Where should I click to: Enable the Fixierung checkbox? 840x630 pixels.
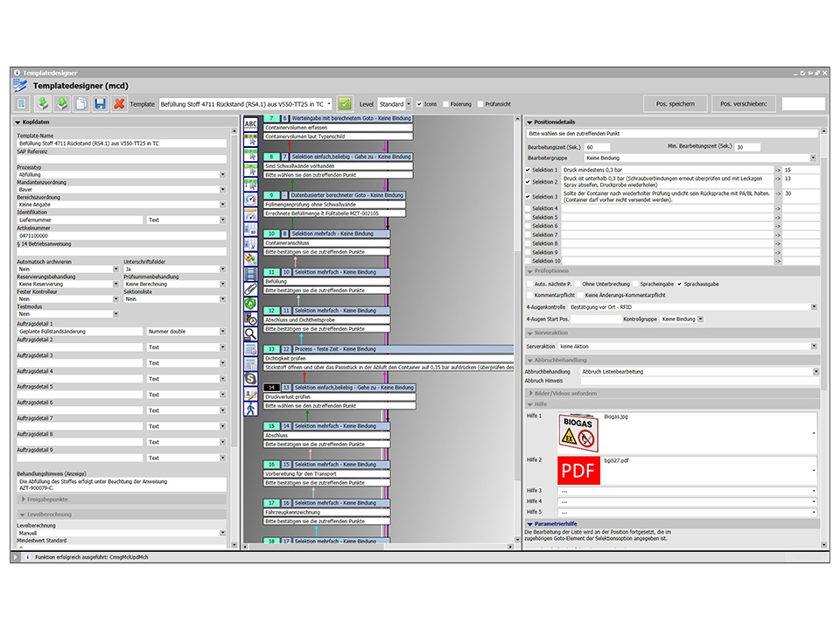[x=445, y=104]
